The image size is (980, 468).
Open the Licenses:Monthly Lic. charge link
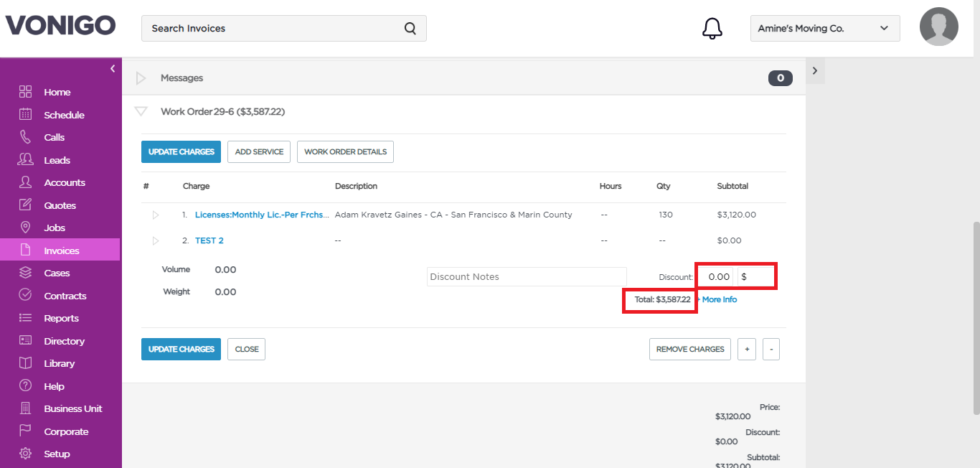tap(263, 215)
